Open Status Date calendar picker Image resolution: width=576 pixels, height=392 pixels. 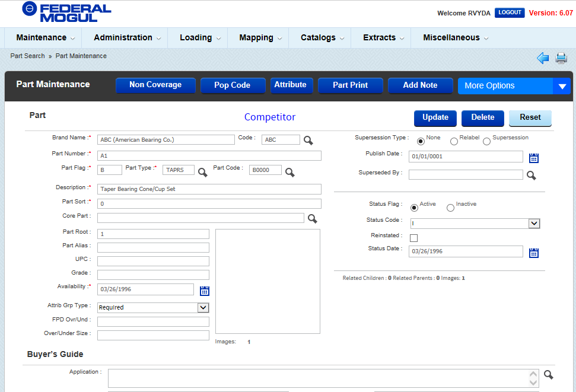(534, 253)
